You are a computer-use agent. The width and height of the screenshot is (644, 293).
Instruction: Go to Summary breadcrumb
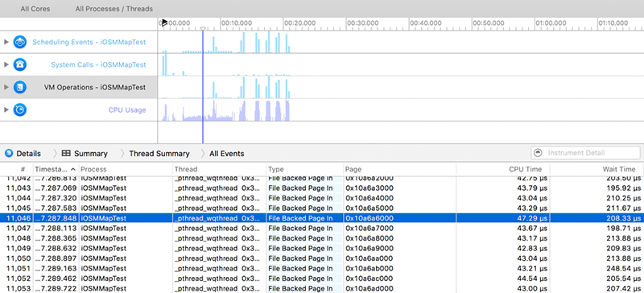[91, 153]
